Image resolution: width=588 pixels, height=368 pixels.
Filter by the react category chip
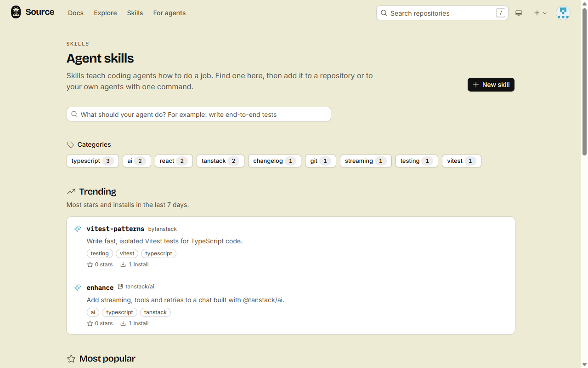pos(174,161)
